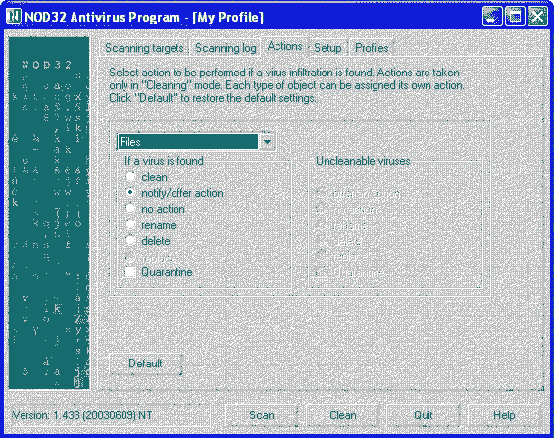Expand the Files object type dropdown arrow
The width and height of the screenshot is (555, 438).
pyautogui.click(x=267, y=142)
